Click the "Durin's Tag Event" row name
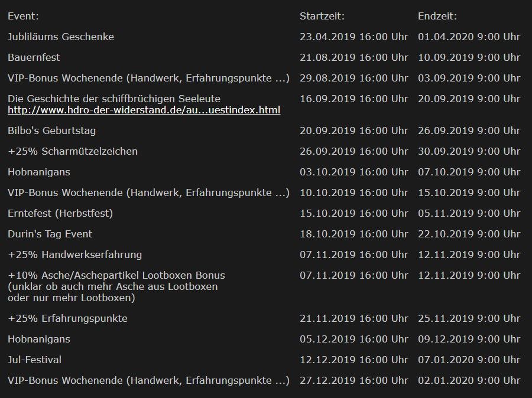Image resolution: width=532 pixels, height=398 pixels. [50, 234]
